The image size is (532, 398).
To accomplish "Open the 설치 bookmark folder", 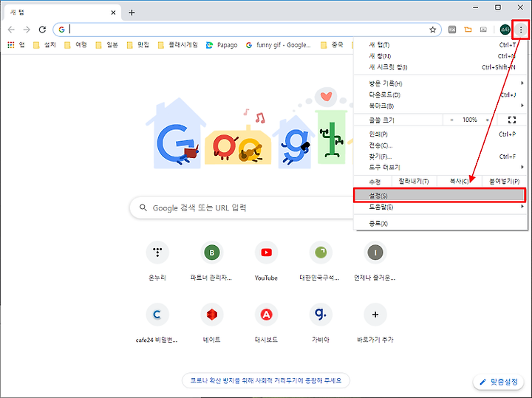I will pos(44,45).
